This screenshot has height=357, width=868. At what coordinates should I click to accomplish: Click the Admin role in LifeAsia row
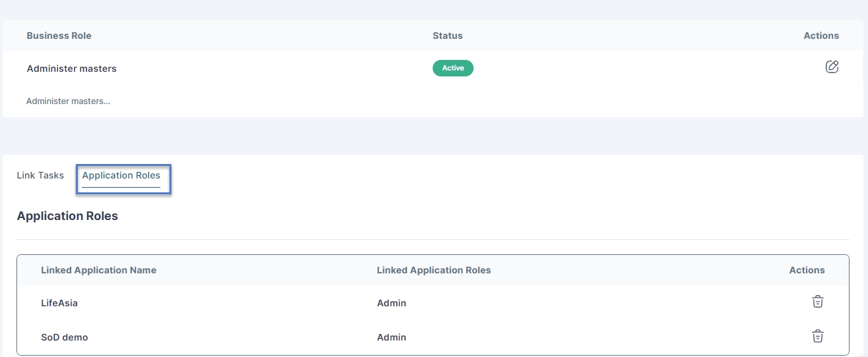coord(391,303)
